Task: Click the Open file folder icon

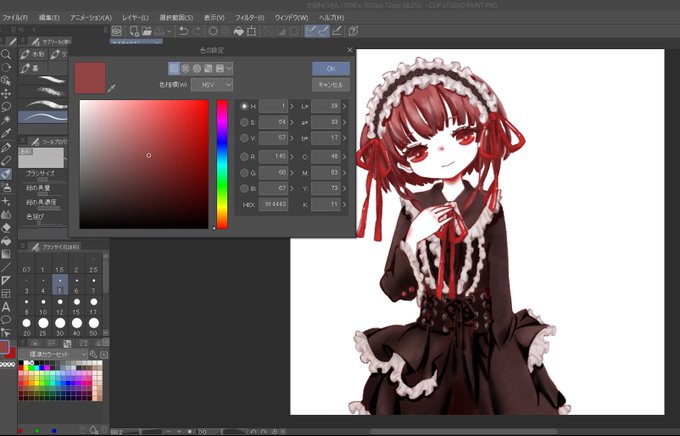Action: tap(147, 31)
